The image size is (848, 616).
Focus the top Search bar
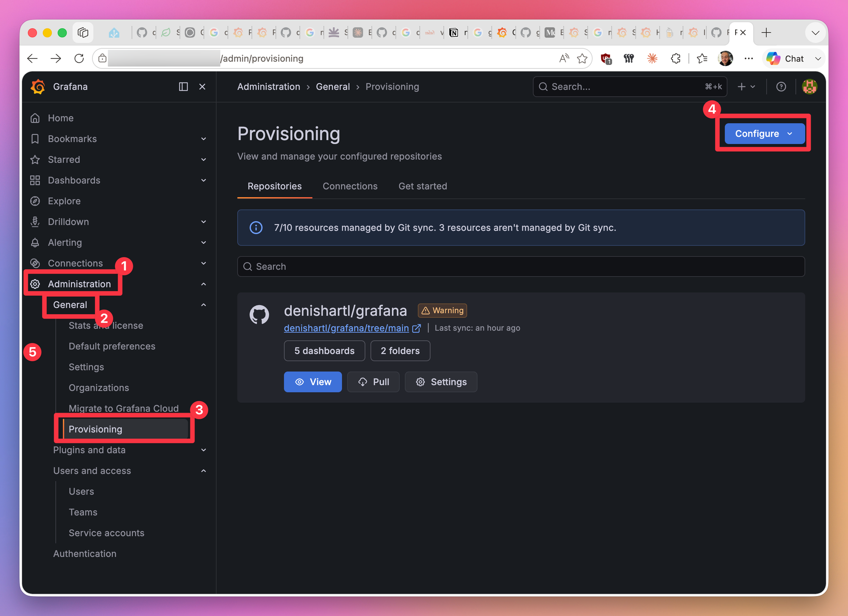point(630,86)
